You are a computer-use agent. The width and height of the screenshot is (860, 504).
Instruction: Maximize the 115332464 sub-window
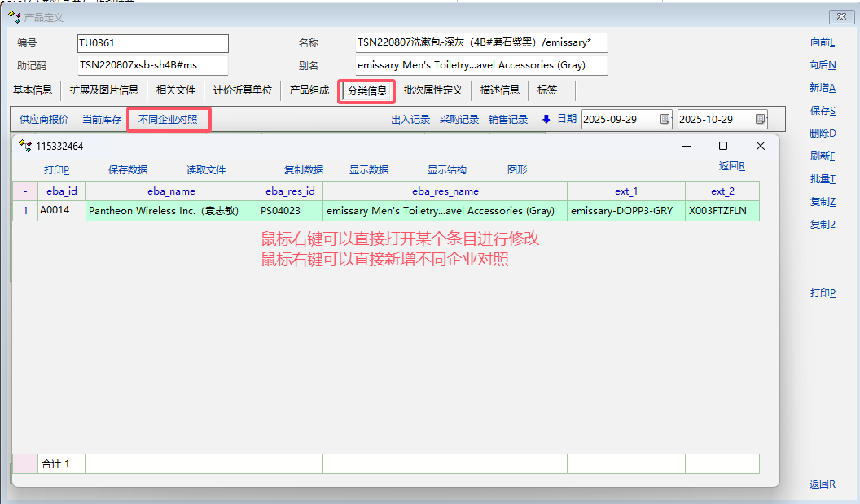(x=722, y=146)
